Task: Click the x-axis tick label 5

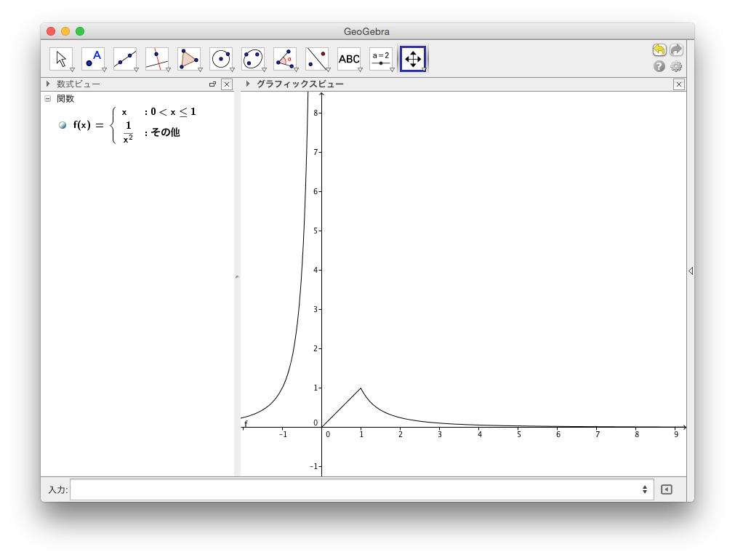Action: [x=519, y=434]
